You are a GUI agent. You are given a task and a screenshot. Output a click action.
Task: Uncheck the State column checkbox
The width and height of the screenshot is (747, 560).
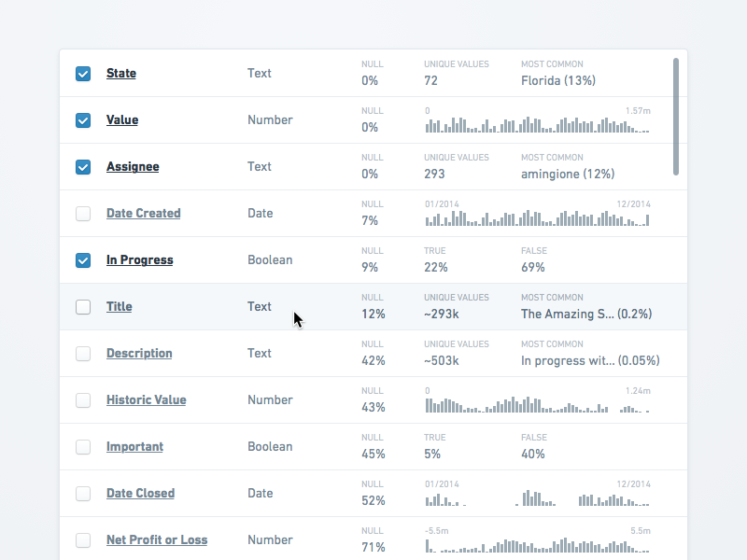pos(83,74)
